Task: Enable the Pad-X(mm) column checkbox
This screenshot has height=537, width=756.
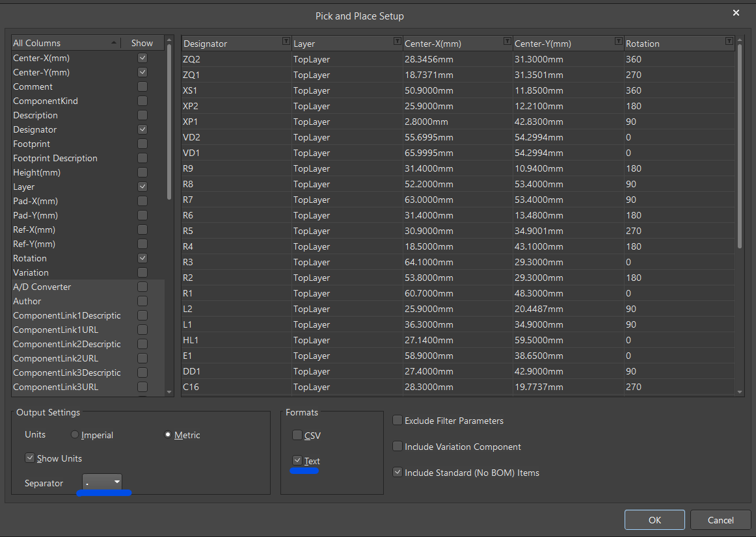Action: point(142,201)
